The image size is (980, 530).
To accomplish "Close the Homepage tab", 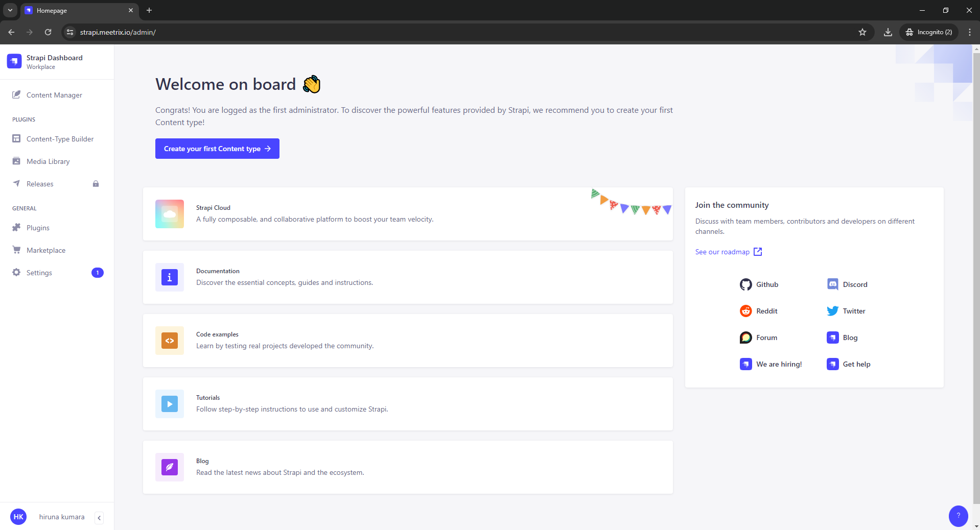I will click(x=131, y=10).
